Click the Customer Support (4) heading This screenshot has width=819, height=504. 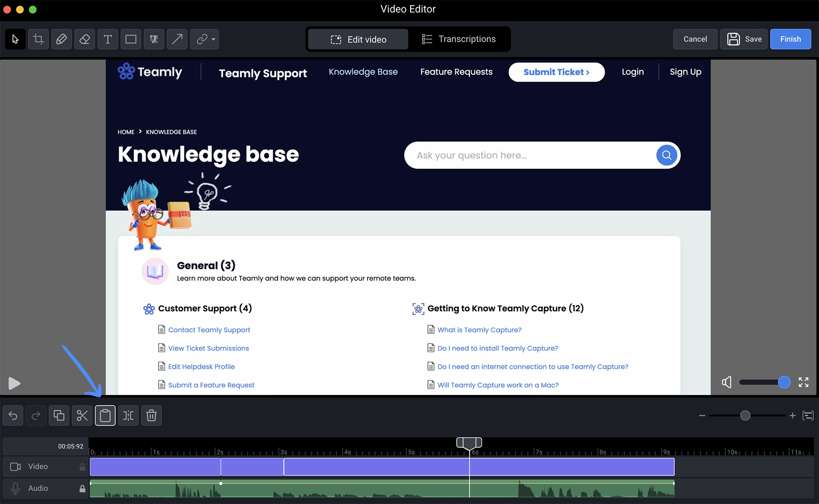[205, 308]
